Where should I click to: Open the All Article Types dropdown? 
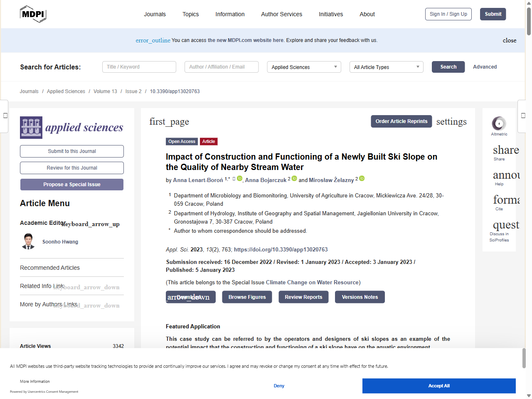click(386, 67)
